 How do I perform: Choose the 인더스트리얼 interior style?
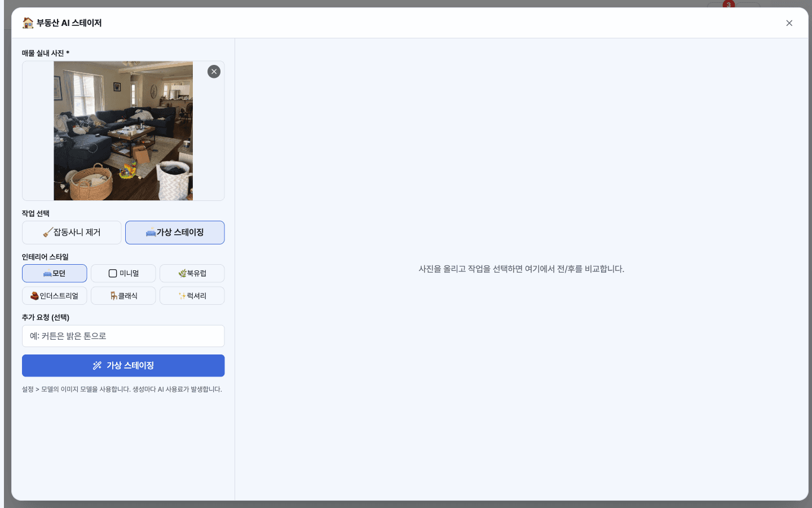pos(54,296)
